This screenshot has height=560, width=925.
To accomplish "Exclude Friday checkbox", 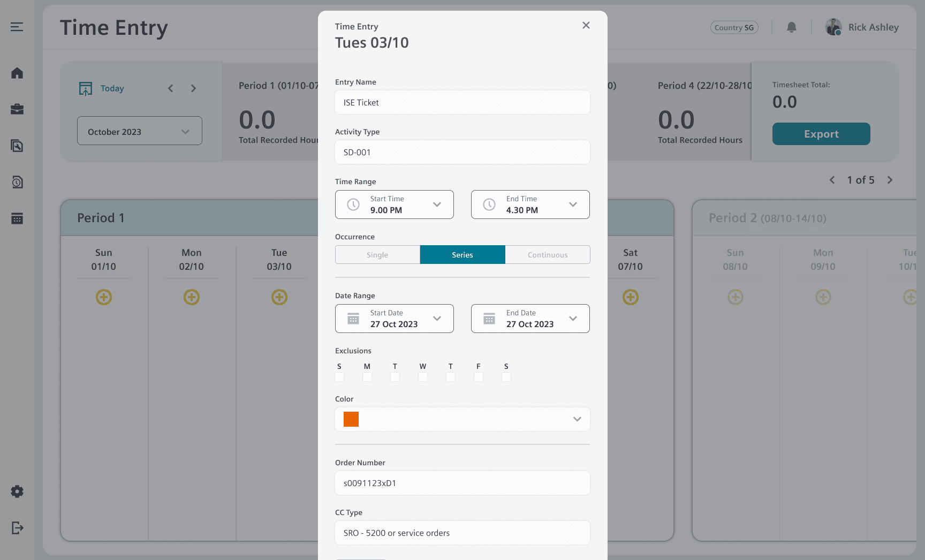I will pyautogui.click(x=479, y=377).
